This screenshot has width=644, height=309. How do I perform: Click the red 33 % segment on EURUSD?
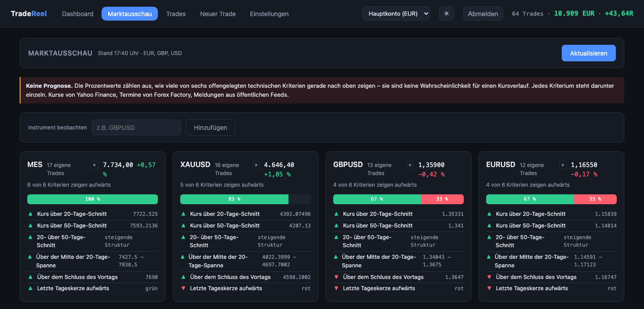595,199
